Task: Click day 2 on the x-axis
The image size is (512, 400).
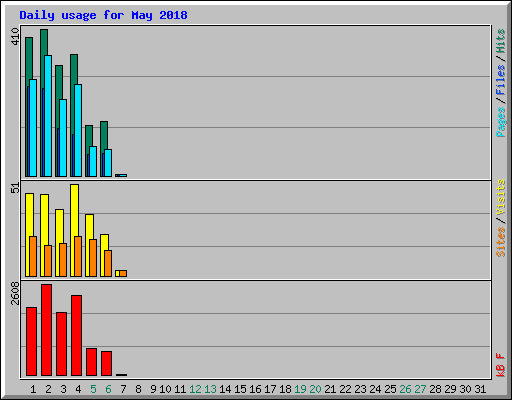Action: [x=48, y=389]
